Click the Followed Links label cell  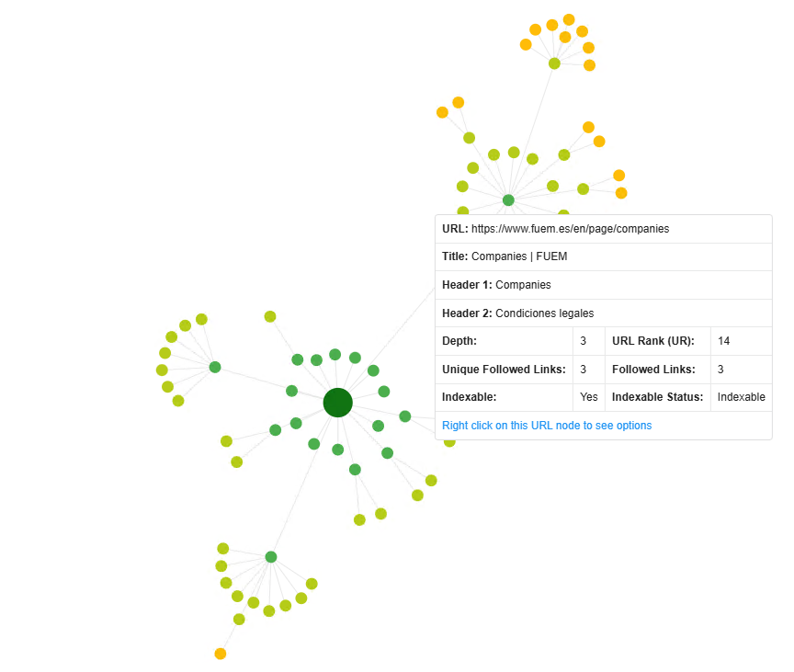(658, 370)
